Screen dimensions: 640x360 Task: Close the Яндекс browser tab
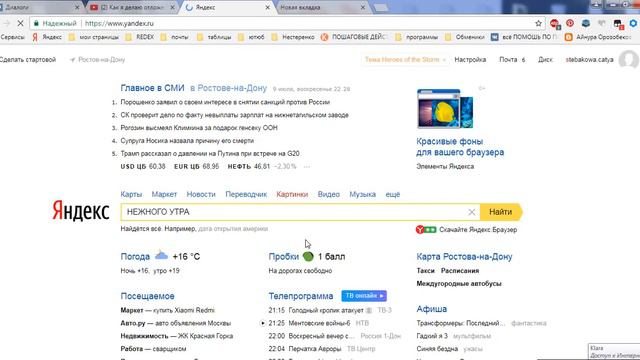(x=267, y=7)
